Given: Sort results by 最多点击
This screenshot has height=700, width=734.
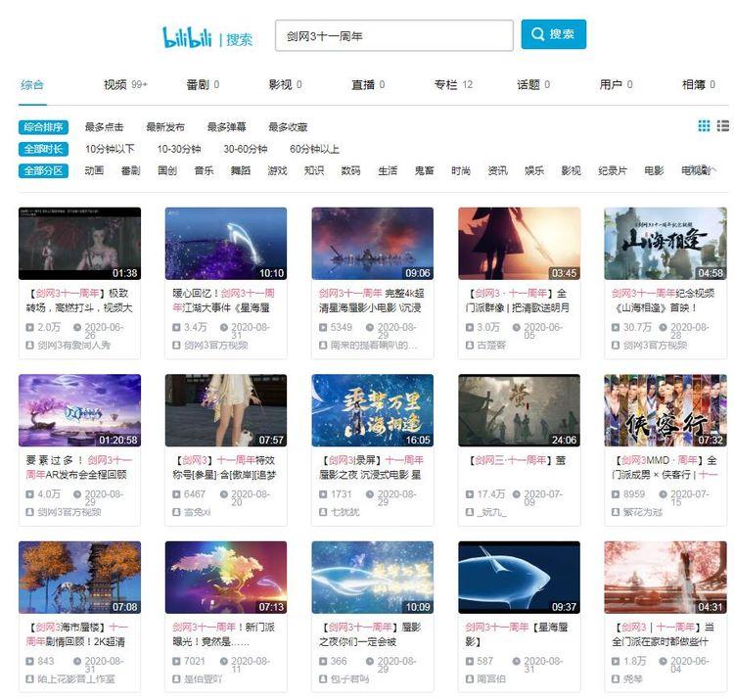Looking at the screenshot, I should pyautogui.click(x=104, y=127).
